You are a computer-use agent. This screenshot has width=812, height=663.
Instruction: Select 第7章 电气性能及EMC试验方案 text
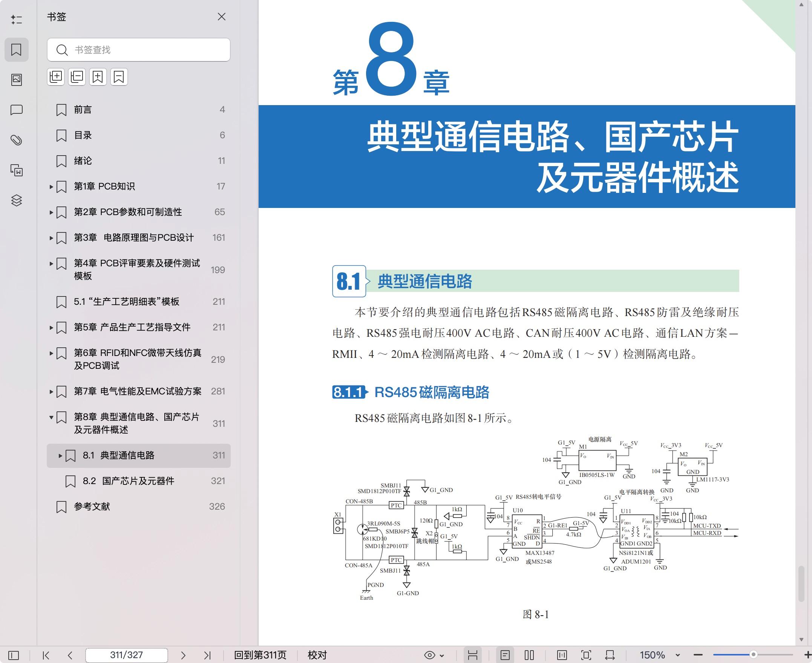pos(138,391)
